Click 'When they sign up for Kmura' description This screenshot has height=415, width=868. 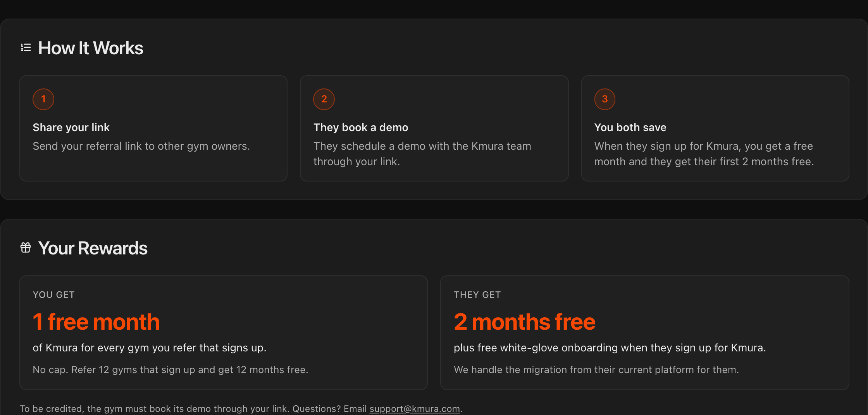click(704, 154)
